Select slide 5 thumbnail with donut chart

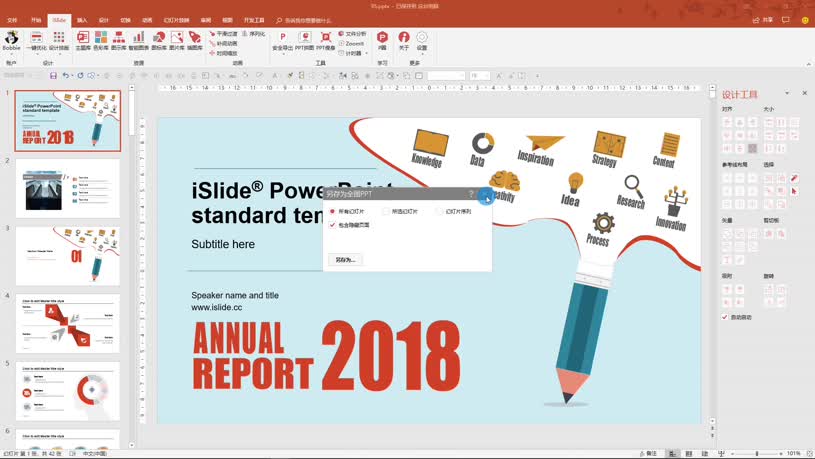pyautogui.click(x=68, y=391)
